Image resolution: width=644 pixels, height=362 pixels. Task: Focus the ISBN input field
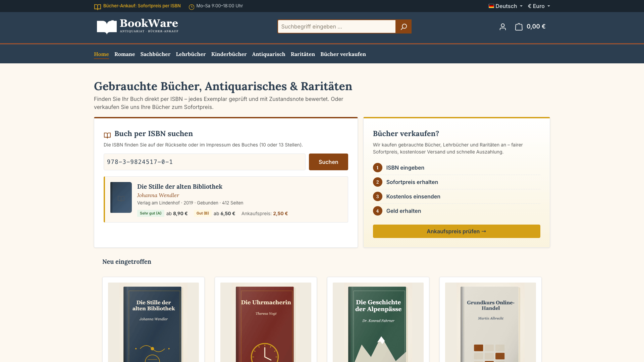tap(205, 162)
